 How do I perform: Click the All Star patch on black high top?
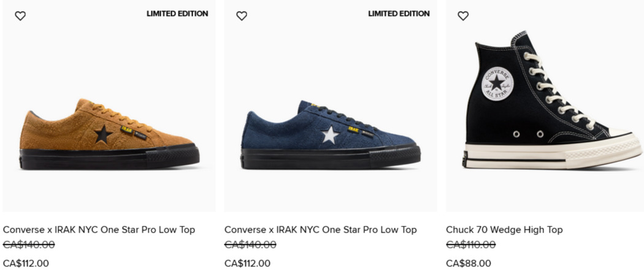(497, 84)
